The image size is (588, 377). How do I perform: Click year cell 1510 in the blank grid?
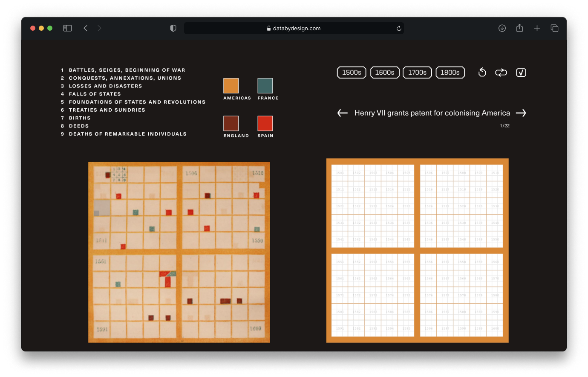[495, 173]
